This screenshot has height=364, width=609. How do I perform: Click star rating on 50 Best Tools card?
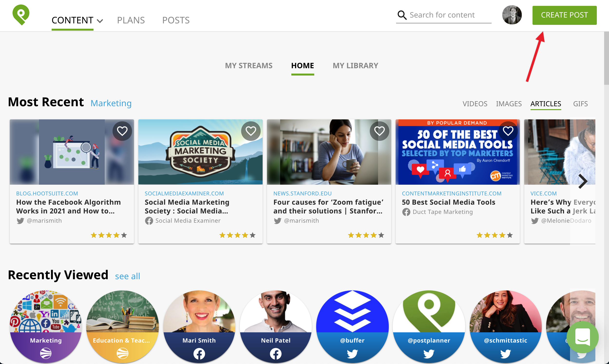pyautogui.click(x=495, y=235)
